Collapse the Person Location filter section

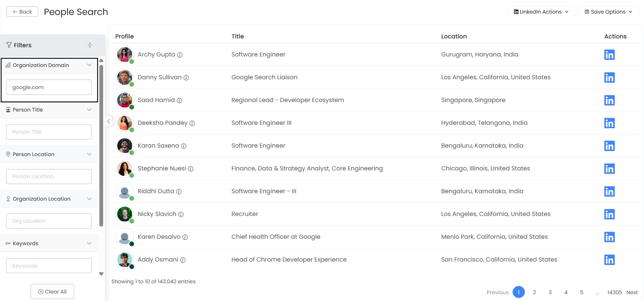[x=89, y=154]
